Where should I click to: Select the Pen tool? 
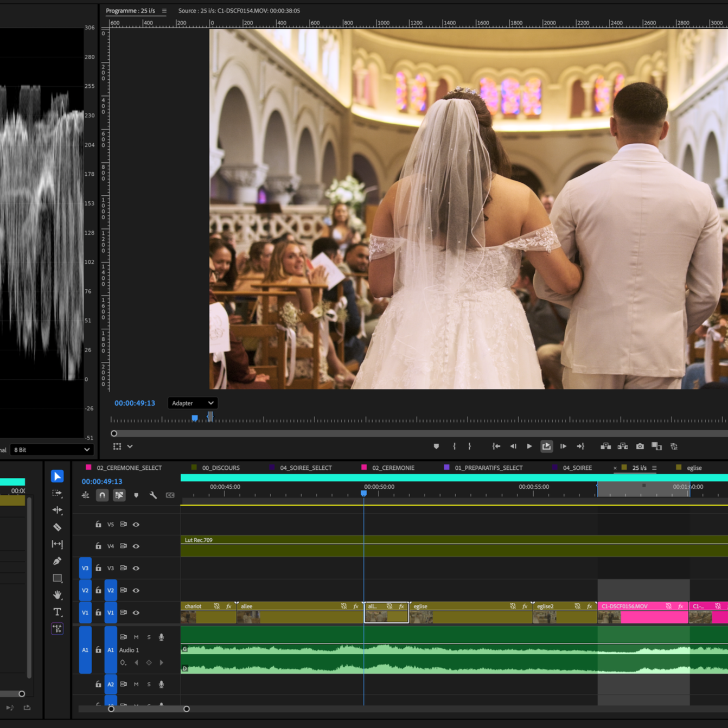coord(58,561)
